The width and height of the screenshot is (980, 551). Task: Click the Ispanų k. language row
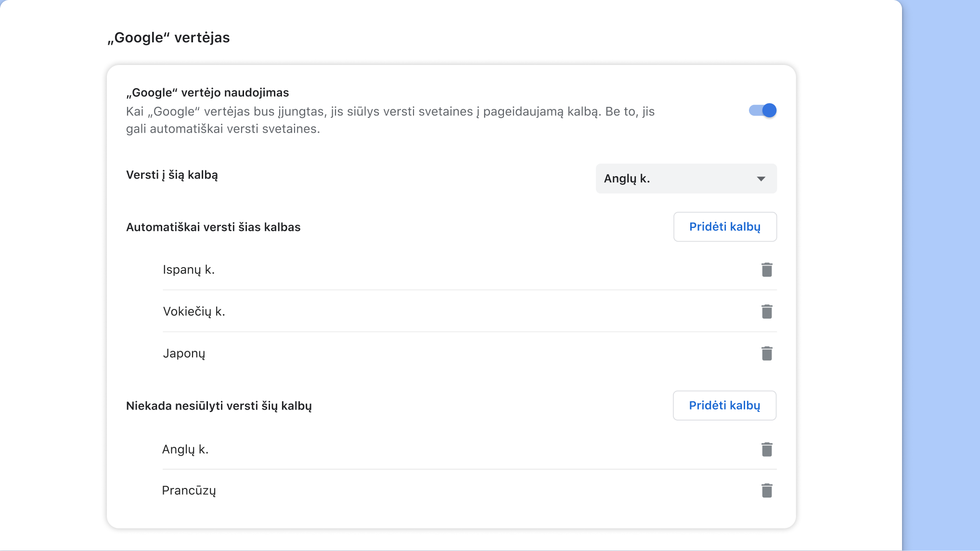pos(189,269)
